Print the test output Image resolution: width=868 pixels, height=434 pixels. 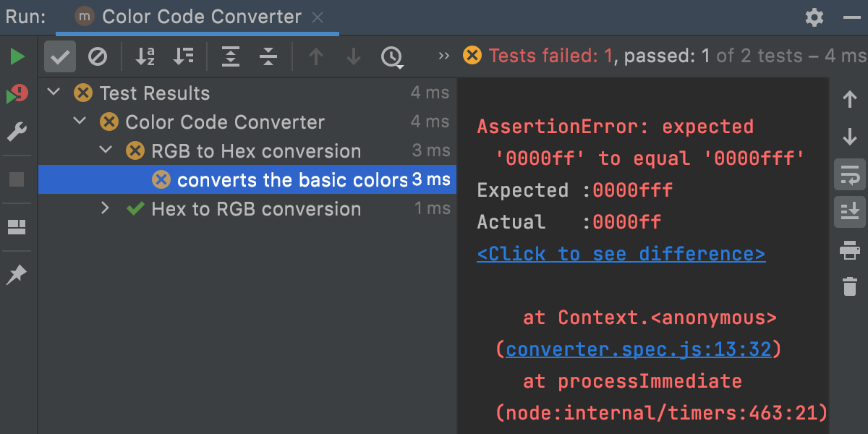point(850,249)
